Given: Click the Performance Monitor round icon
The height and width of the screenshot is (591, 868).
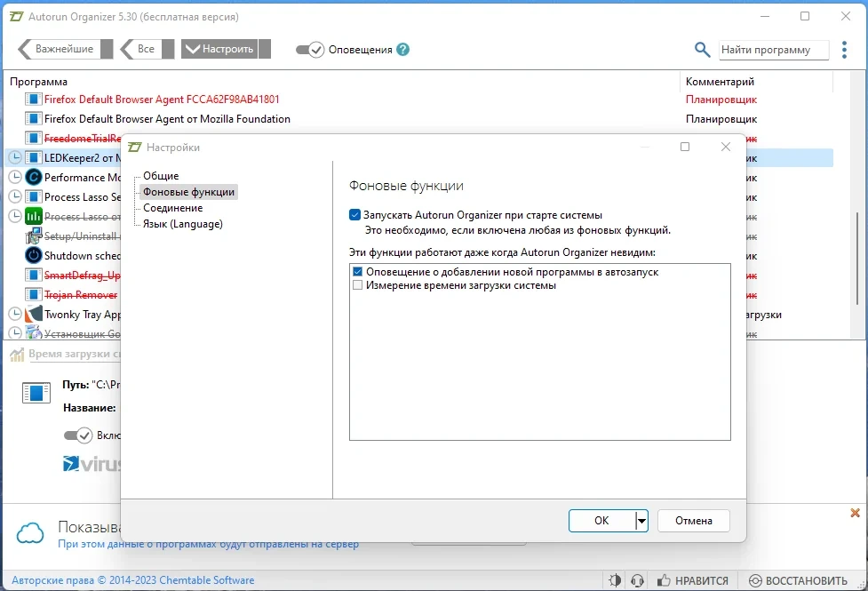Looking at the screenshot, I should pos(34,177).
